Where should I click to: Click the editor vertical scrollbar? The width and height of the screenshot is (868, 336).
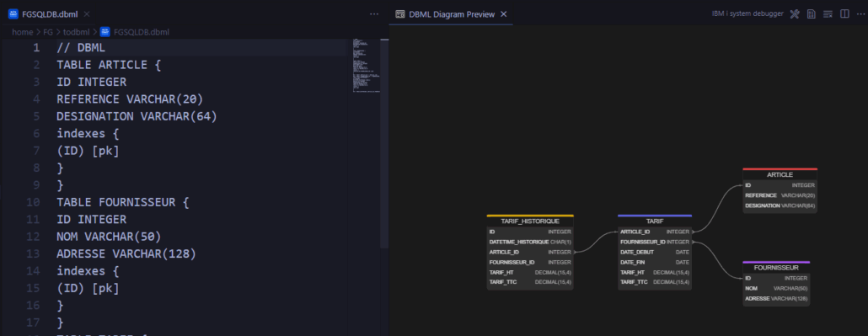point(384,144)
